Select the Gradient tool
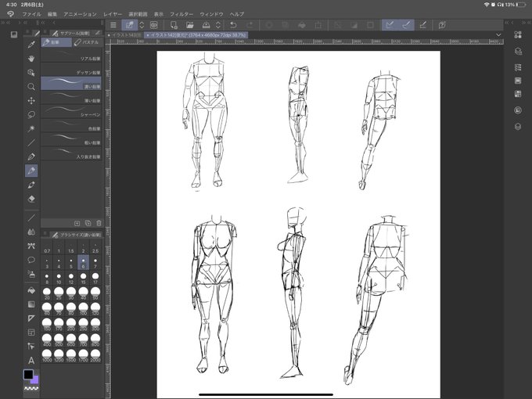The height and width of the screenshot is (399, 532). coord(31,304)
